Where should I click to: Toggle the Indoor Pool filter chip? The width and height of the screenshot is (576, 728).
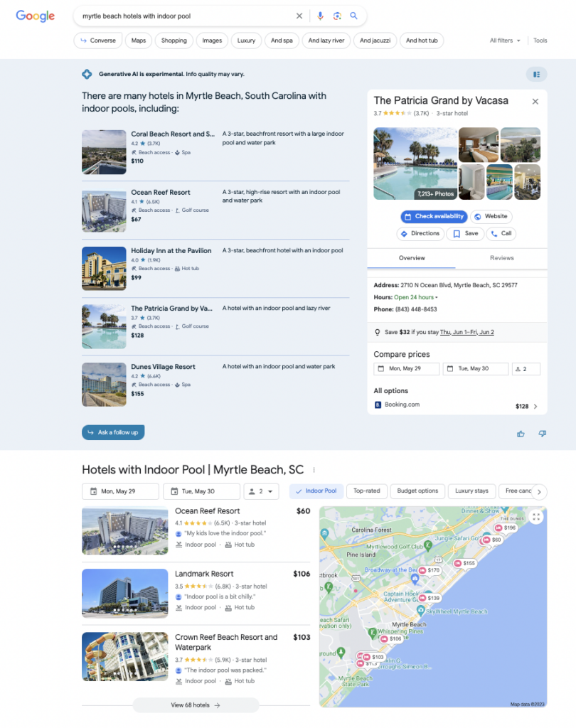tap(316, 491)
